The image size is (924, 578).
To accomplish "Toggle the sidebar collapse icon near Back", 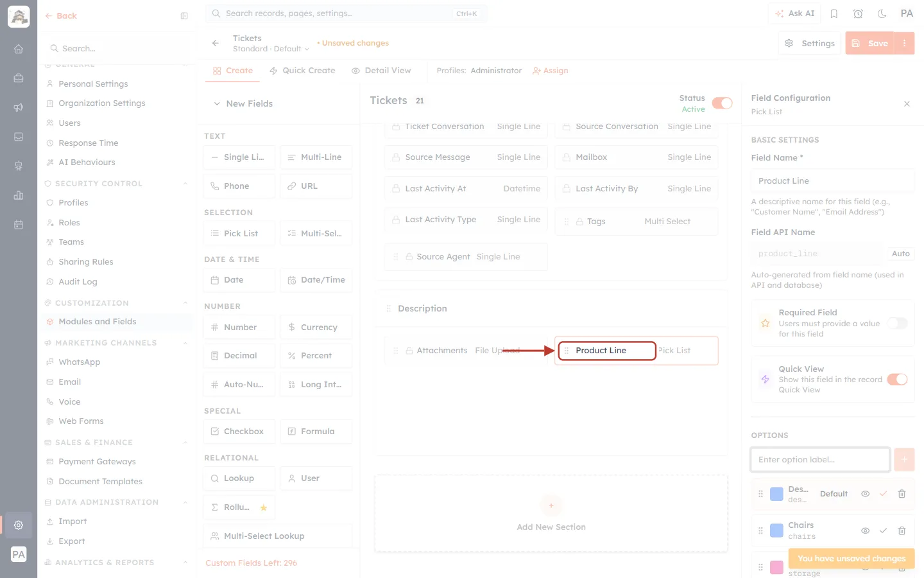I will [184, 16].
